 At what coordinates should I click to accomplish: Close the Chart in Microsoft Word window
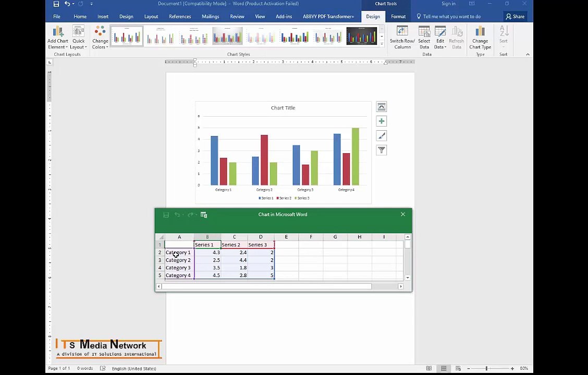click(x=403, y=214)
